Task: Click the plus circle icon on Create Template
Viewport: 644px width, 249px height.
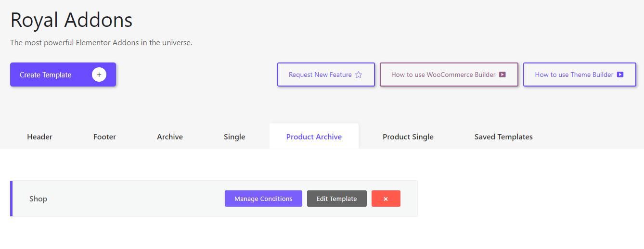Action: (x=99, y=75)
